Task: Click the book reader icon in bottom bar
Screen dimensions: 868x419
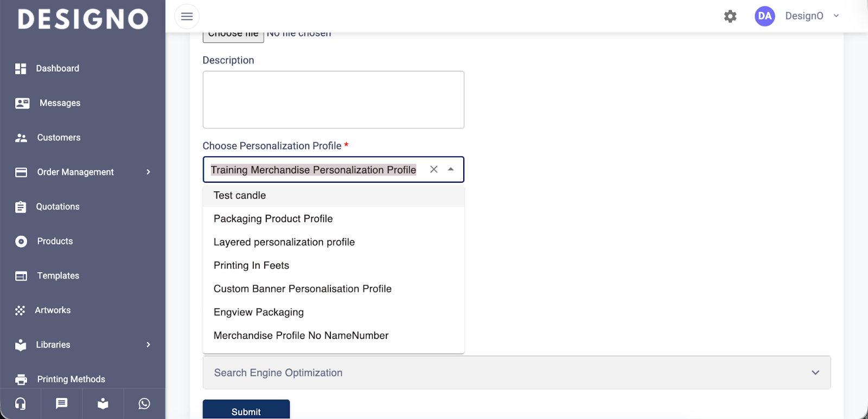Action: point(103,404)
